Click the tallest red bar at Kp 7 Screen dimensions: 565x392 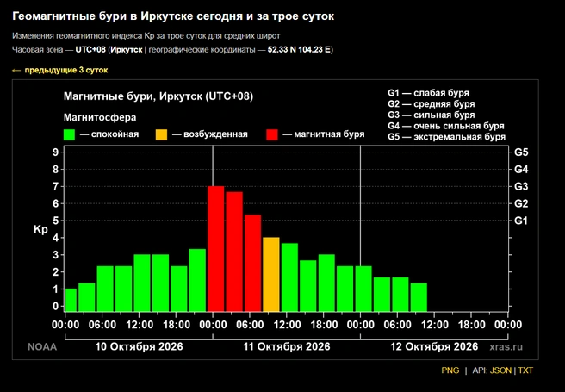pos(216,249)
